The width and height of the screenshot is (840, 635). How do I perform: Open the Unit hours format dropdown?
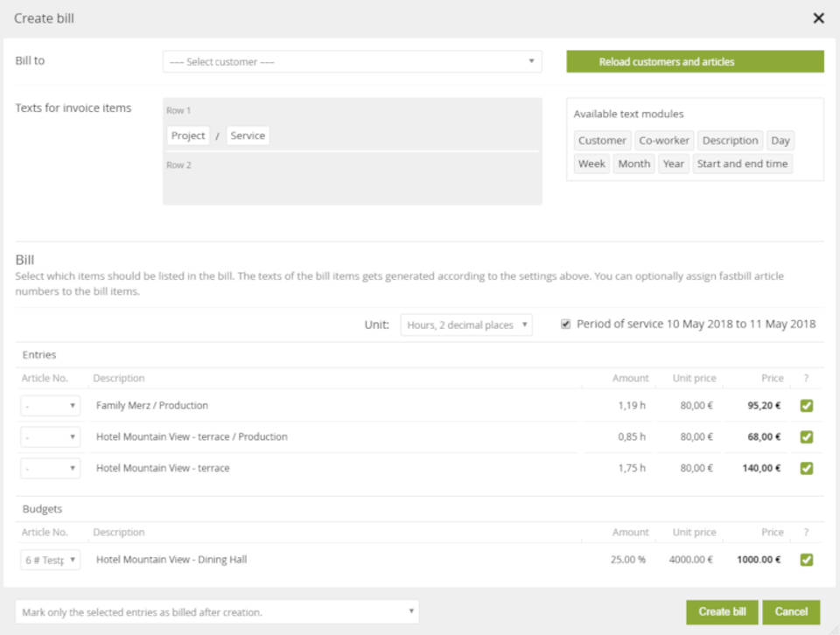[x=465, y=324]
